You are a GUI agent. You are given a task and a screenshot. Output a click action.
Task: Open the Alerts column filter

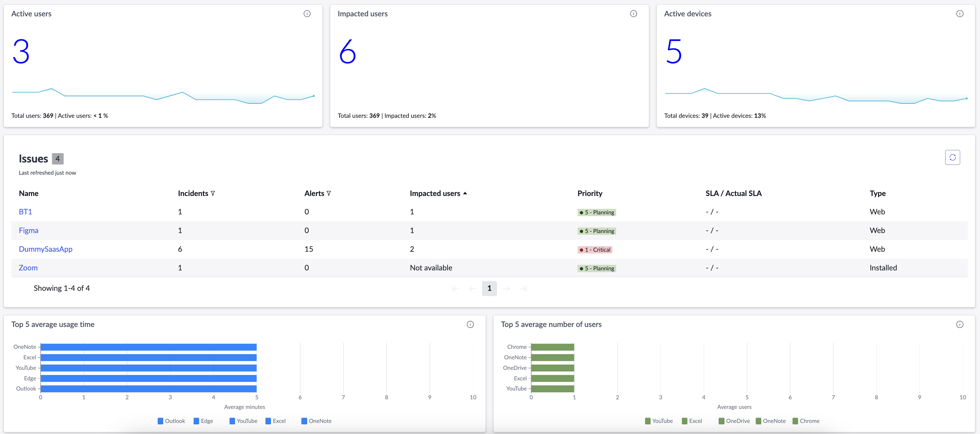[329, 193]
